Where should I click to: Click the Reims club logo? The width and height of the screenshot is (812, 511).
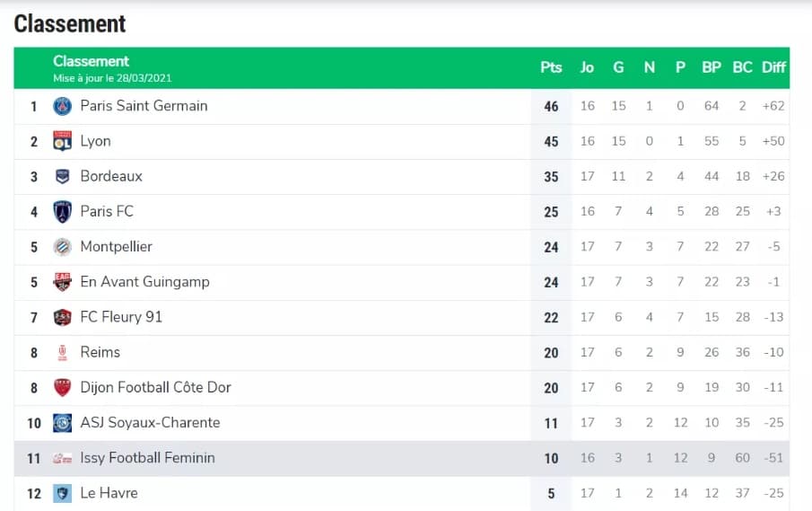(62, 352)
